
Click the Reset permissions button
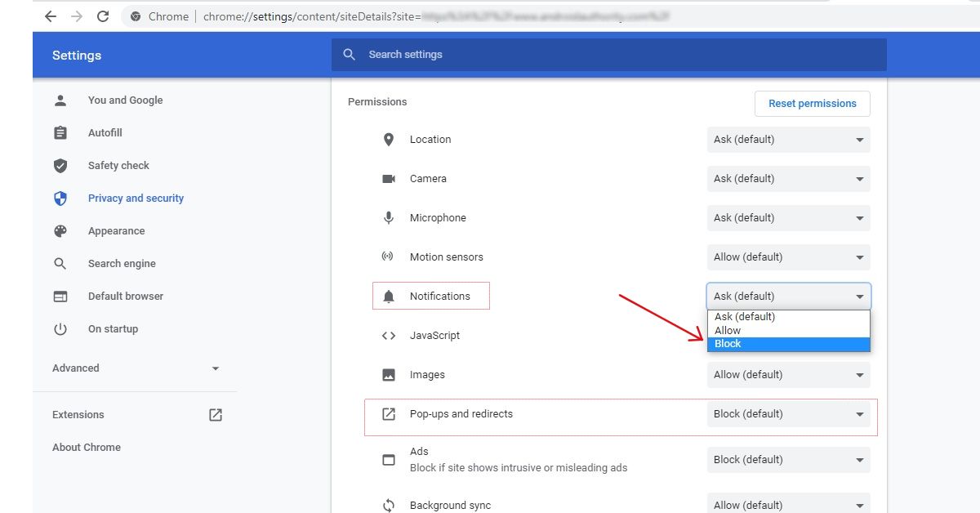click(x=812, y=104)
